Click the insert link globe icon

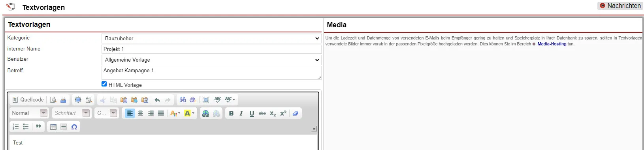coord(205,113)
